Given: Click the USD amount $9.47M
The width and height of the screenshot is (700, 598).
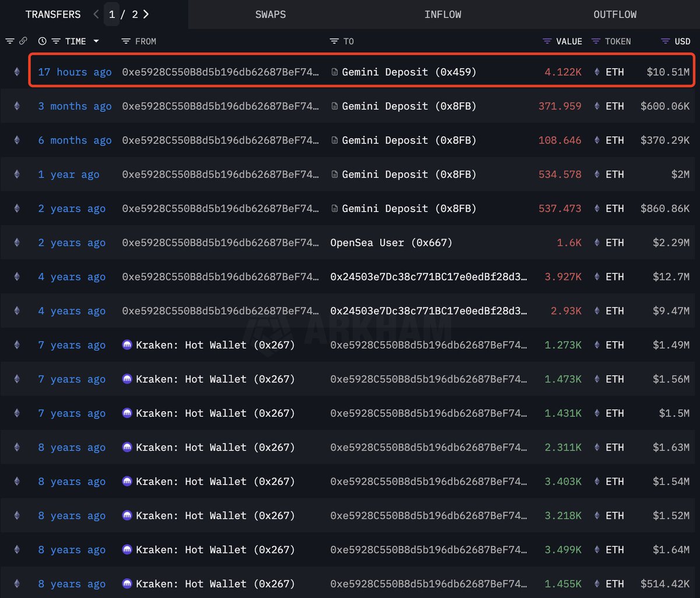Looking at the screenshot, I should pos(671,311).
